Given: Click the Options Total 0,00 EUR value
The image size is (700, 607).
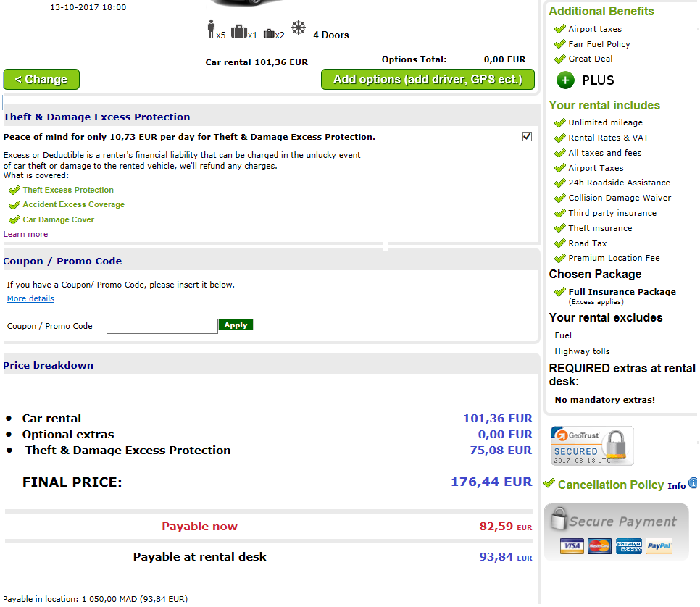Looking at the screenshot, I should point(504,59).
